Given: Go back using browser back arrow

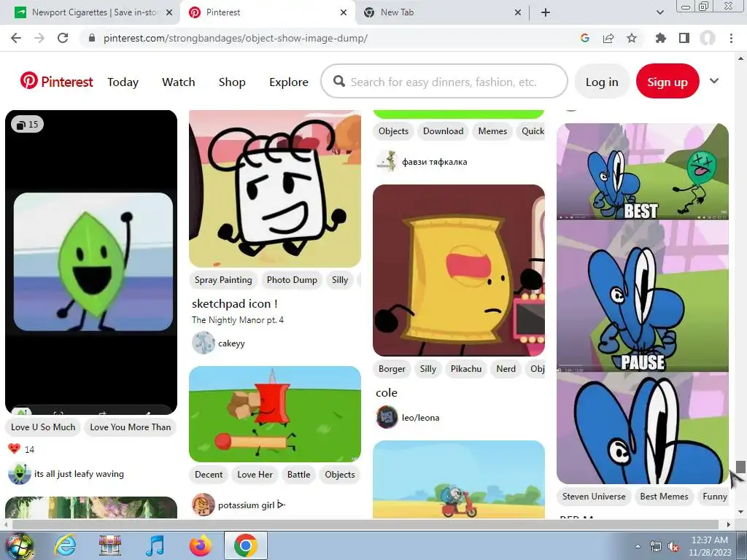Looking at the screenshot, I should click(x=16, y=38).
